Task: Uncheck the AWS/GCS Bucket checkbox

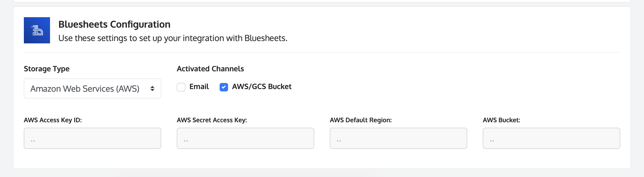Action: [224, 87]
